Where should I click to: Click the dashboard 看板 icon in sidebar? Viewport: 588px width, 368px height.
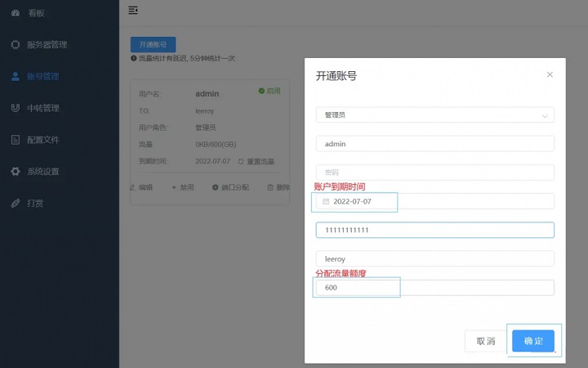[16, 13]
